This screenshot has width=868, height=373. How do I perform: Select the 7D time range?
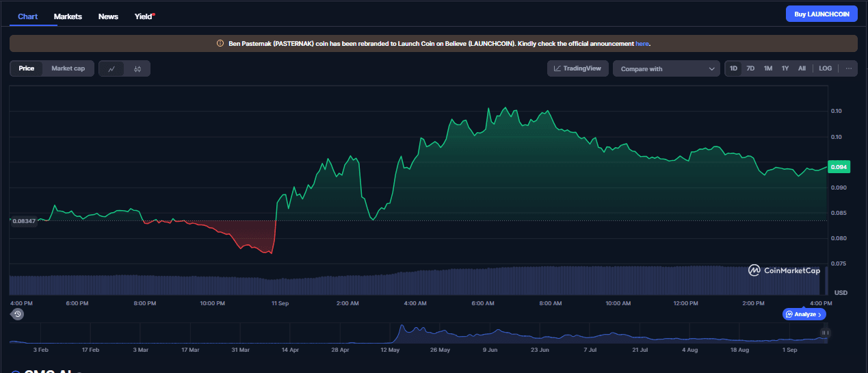pos(750,68)
